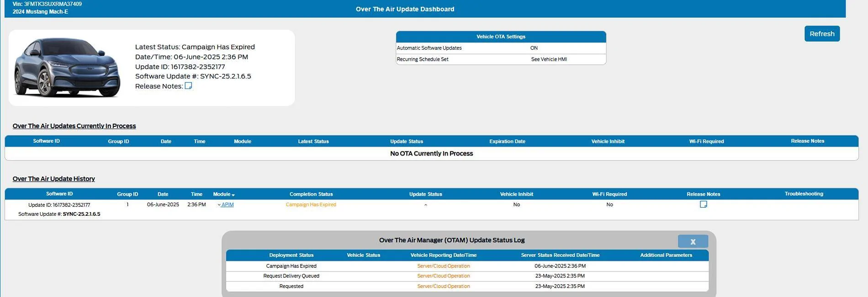Open release notes icon in history table row

703,204
